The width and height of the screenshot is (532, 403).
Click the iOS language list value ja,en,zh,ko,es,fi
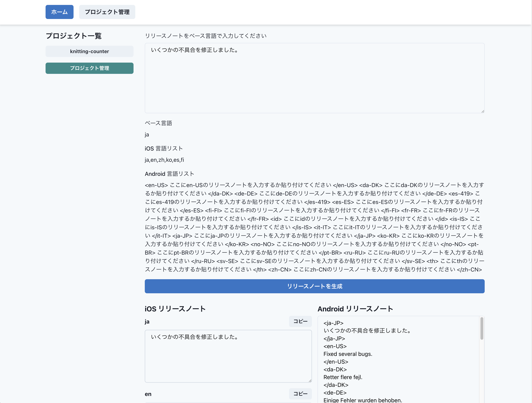(164, 160)
